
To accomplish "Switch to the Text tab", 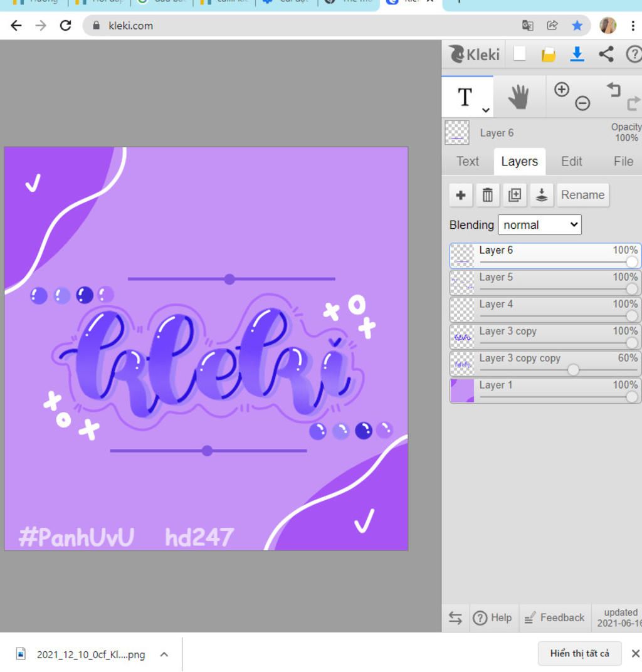I will pyautogui.click(x=467, y=161).
